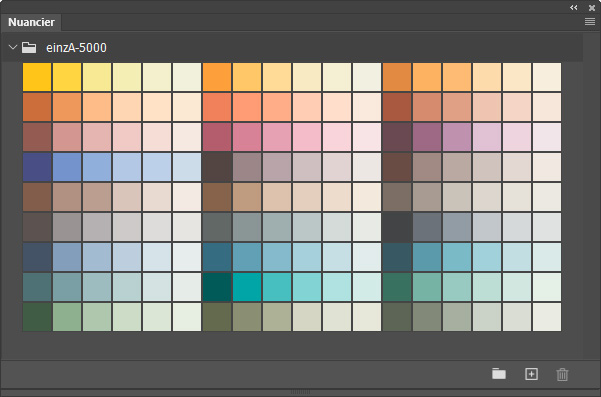Select the dark charcoal gray swatch
Image resolution: width=601 pixels, height=397 pixels.
(397, 227)
